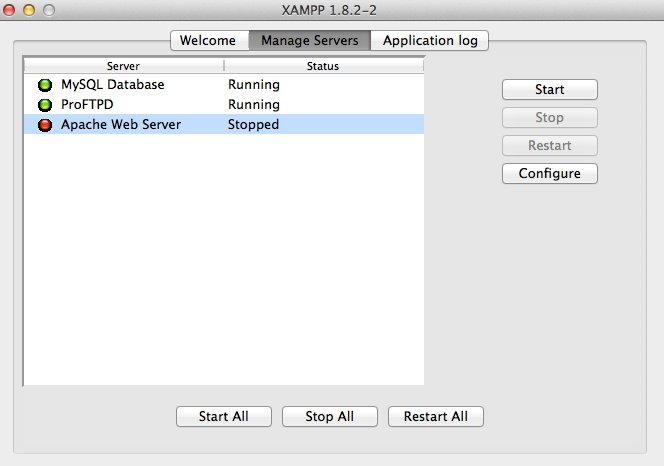
Task: Click the greyed-out Restart button
Action: tap(550, 145)
